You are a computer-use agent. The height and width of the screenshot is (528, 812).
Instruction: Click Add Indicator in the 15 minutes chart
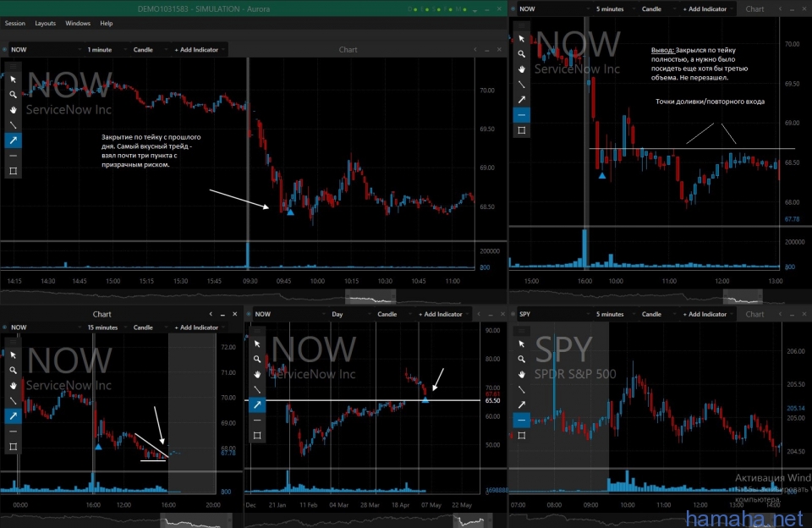(x=198, y=327)
